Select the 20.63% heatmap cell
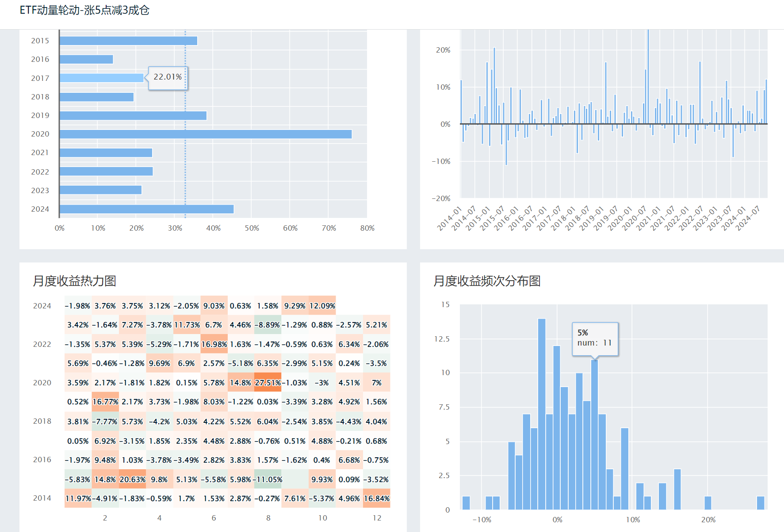 coord(132,479)
